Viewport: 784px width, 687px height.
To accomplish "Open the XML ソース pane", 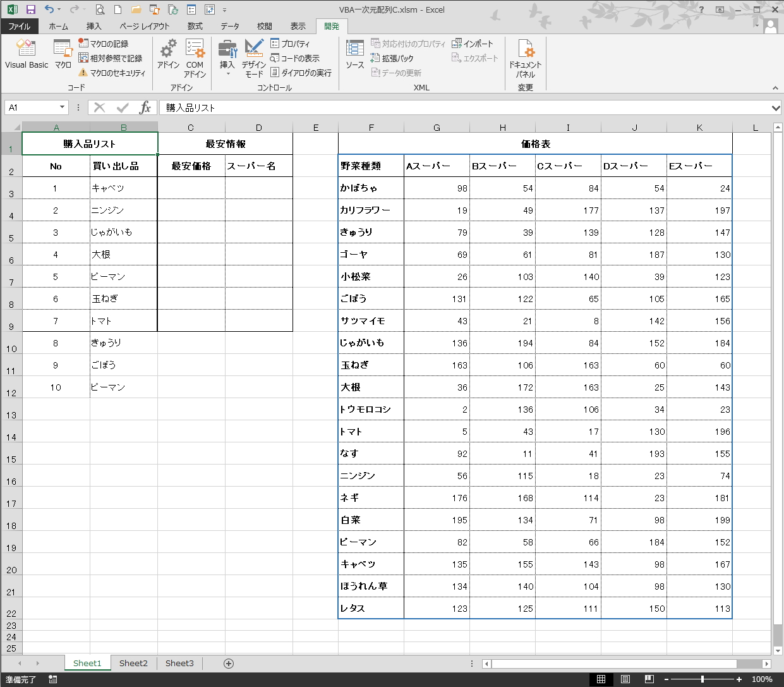I will click(355, 54).
